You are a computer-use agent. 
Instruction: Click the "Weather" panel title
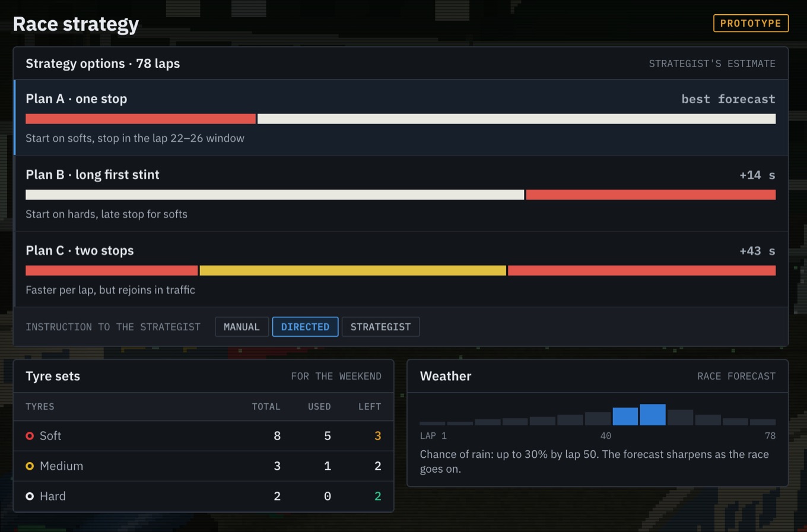(x=446, y=376)
